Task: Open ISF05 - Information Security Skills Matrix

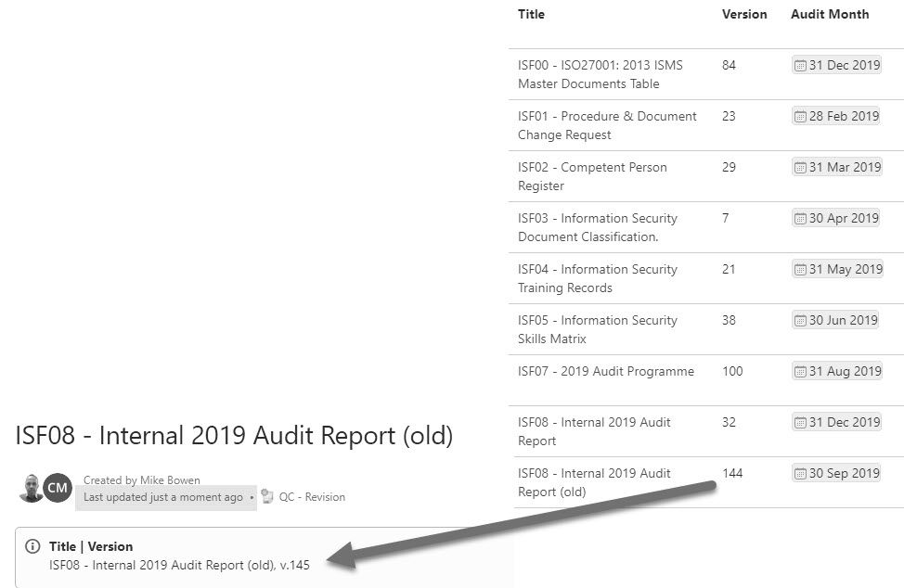Action: (598, 329)
